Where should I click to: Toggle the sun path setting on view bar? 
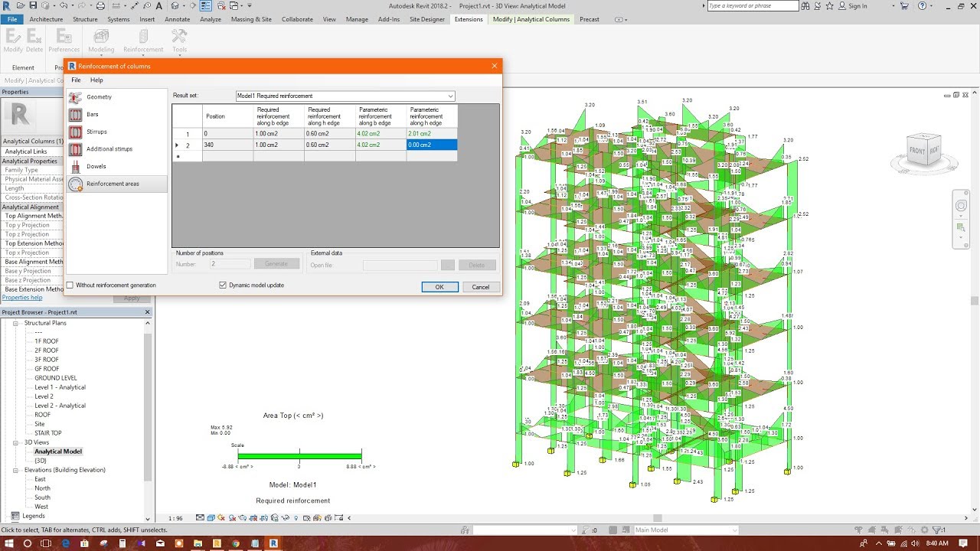click(220, 518)
